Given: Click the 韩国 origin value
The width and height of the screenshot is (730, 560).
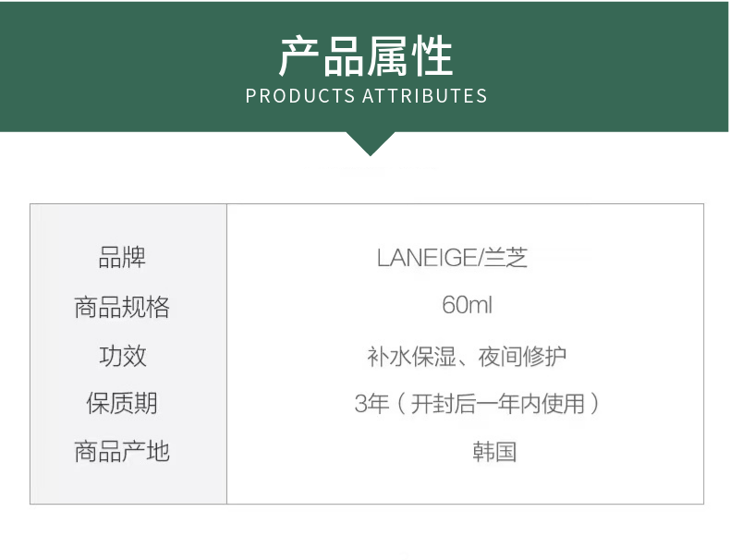Looking at the screenshot, I should (x=493, y=452).
